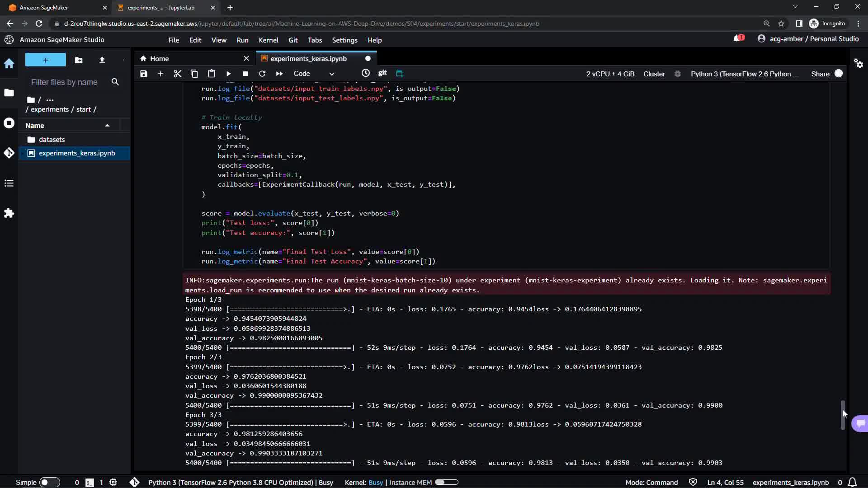868x488 pixels.
Task: Switch to the Home tab
Action: [159, 59]
